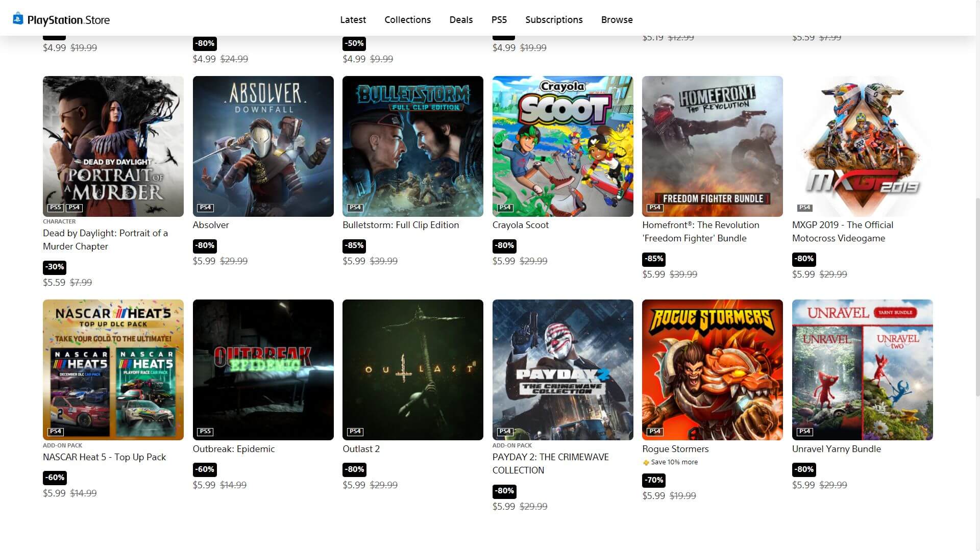Click -30% badge under Dead by Daylight

pos(55,267)
